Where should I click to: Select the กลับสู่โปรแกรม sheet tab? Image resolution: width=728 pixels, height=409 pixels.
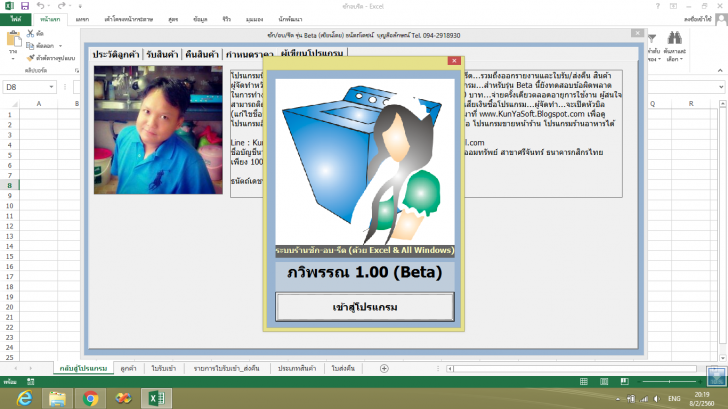tap(84, 368)
